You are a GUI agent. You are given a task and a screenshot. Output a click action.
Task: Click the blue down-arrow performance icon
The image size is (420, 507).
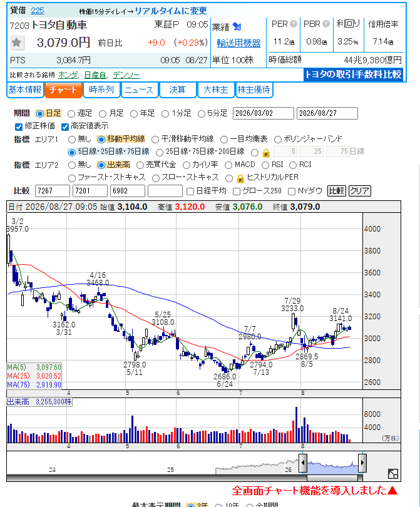pyautogui.click(x=237, y=26)
